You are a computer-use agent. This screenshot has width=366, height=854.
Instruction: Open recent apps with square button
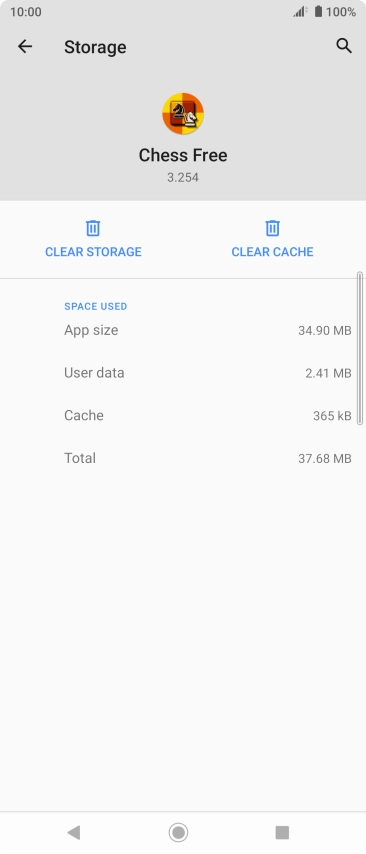pos(282,832)
